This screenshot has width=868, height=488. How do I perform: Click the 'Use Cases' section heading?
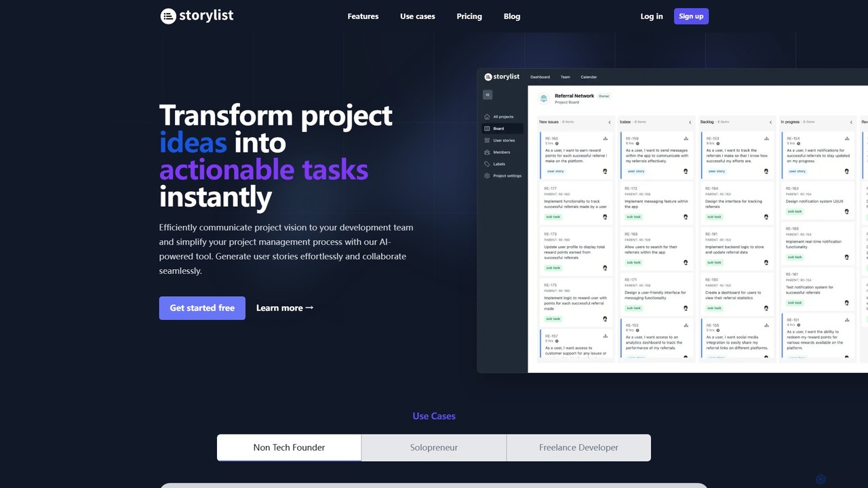(434, 416)
